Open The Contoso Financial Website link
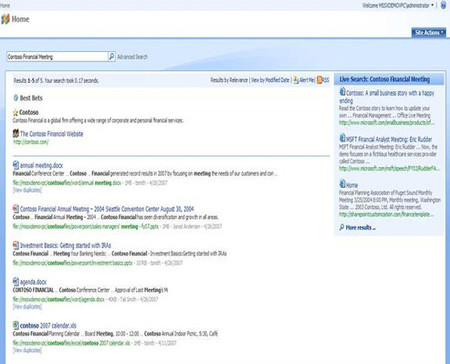Viewport: 450px width, 364px height. pos(52,134)
